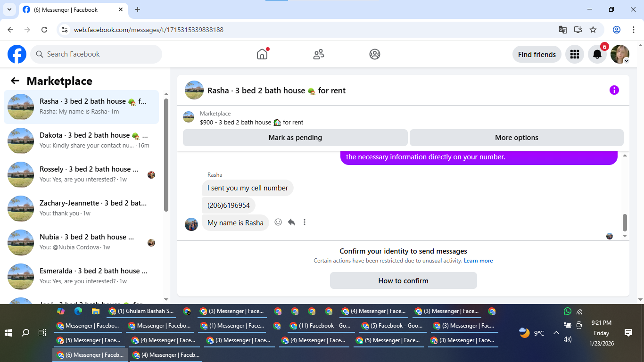Open Microsoft Edge from the taskbar

[78, 311]
